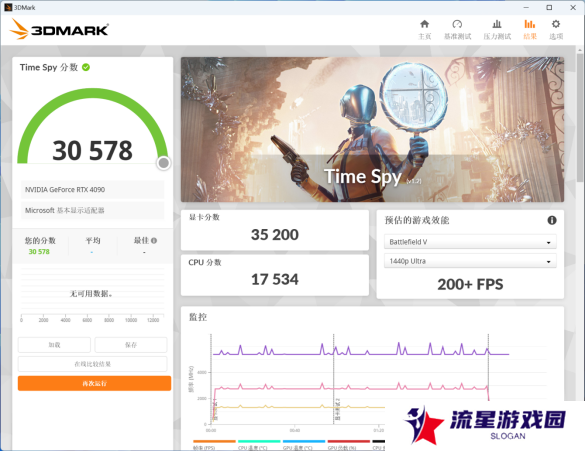Toggle the GPU temperature legend item
The image size is (585, 451).
[304, 445]
